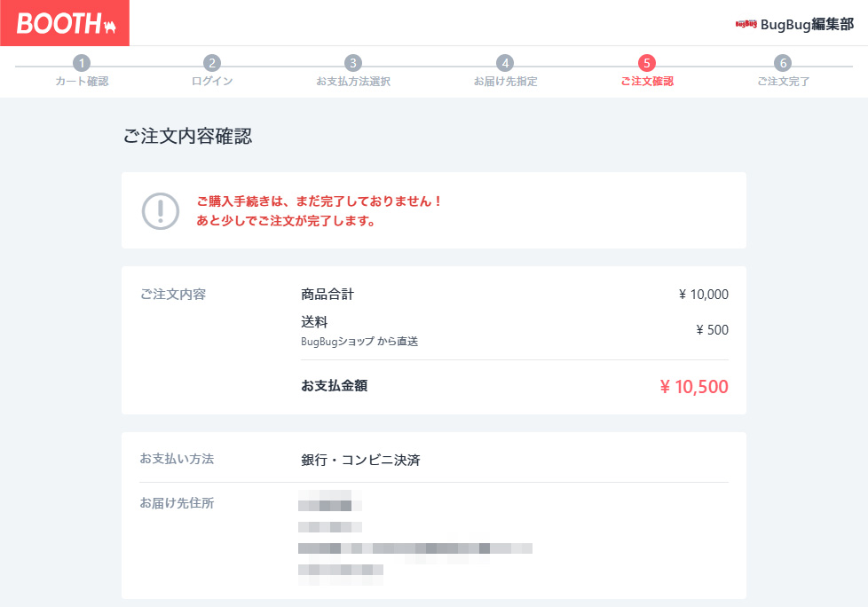Image resolution: width=868 pixels, height=607 pixels.
Task: Click the highlighted step 5 circle
Action: (x=647, y=63)
